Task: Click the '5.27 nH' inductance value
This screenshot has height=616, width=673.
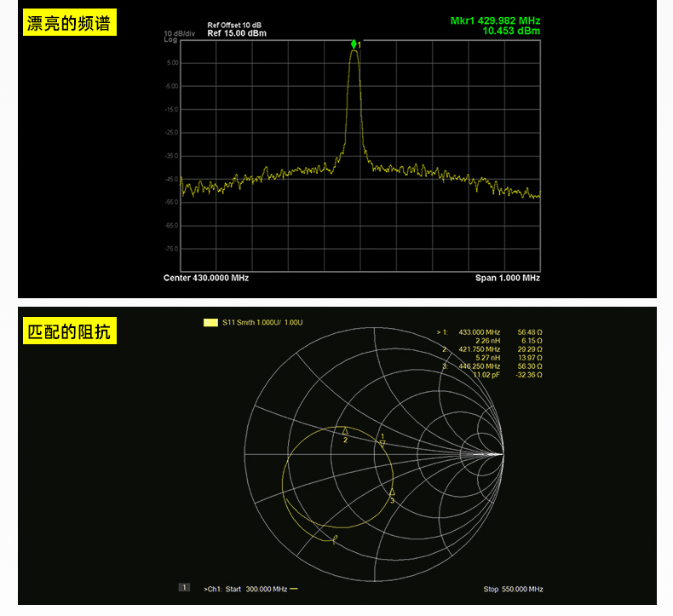Action: coord(487,358)
